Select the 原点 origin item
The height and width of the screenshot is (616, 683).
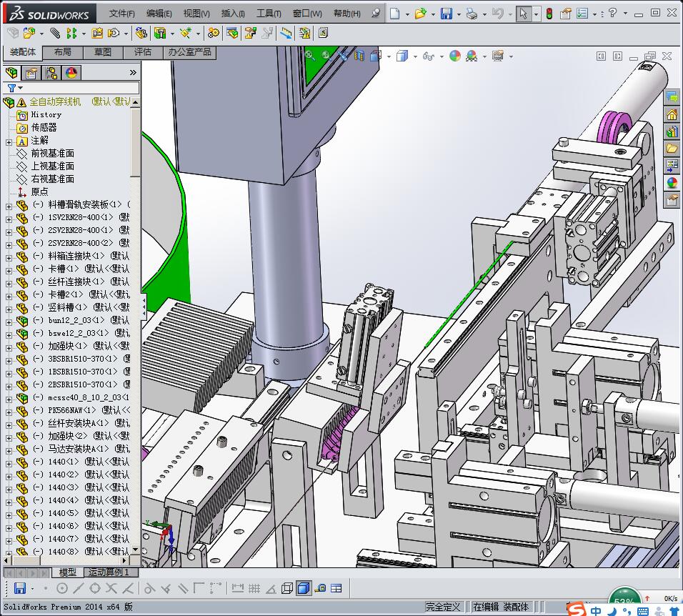tap(39, 192)
